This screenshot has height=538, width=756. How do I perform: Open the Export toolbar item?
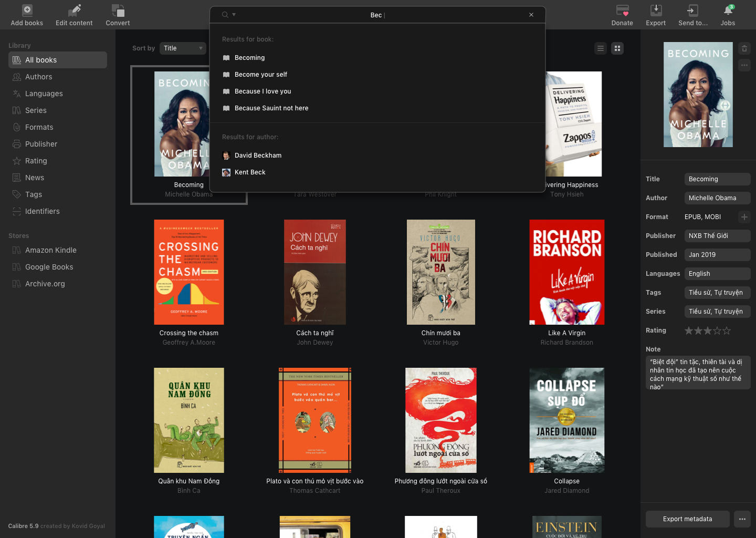tap(656, 11)
